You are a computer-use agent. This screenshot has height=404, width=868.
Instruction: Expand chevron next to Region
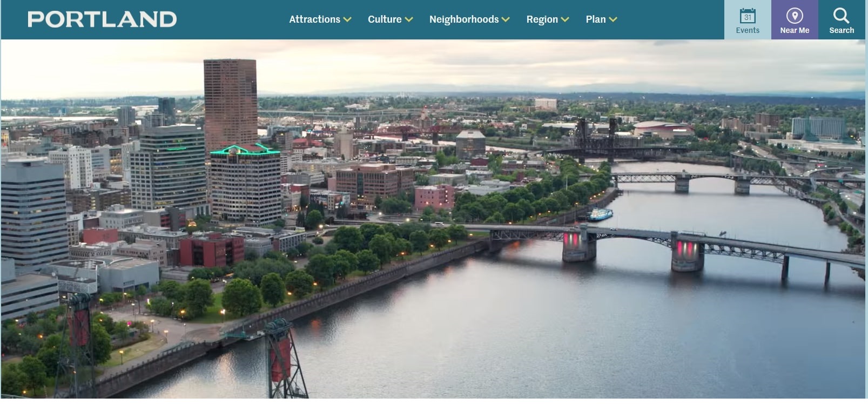565,19
